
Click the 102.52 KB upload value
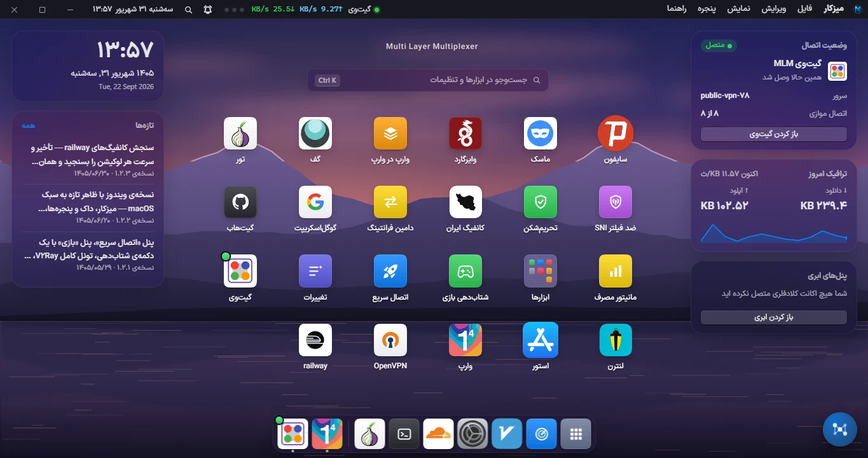(x=724, y=205)
